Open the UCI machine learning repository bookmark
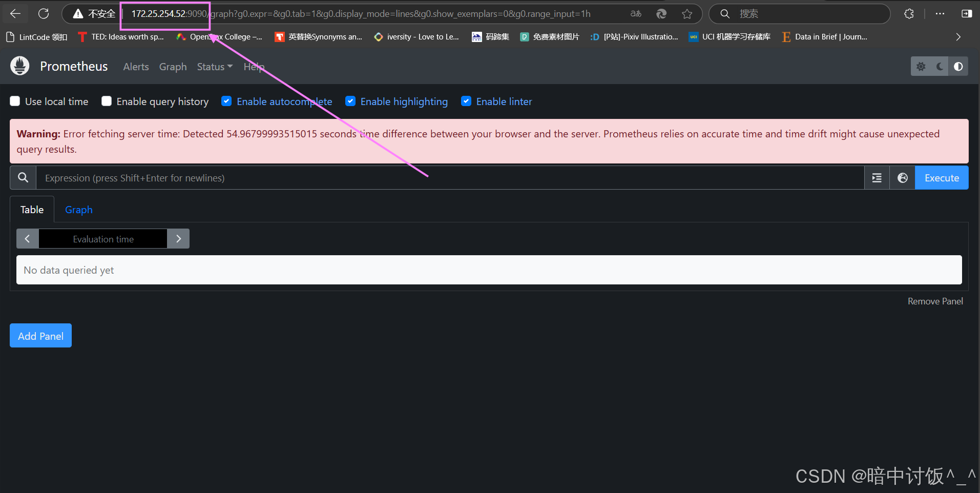Image resolution: width=980 pixels, height=493 pixels. coord(729,37)
